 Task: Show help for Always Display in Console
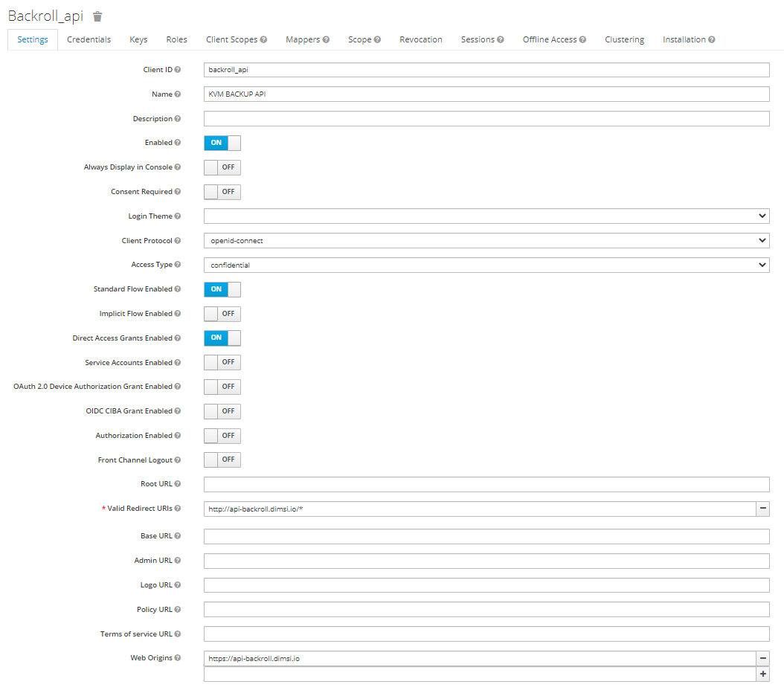coord(178,167)
